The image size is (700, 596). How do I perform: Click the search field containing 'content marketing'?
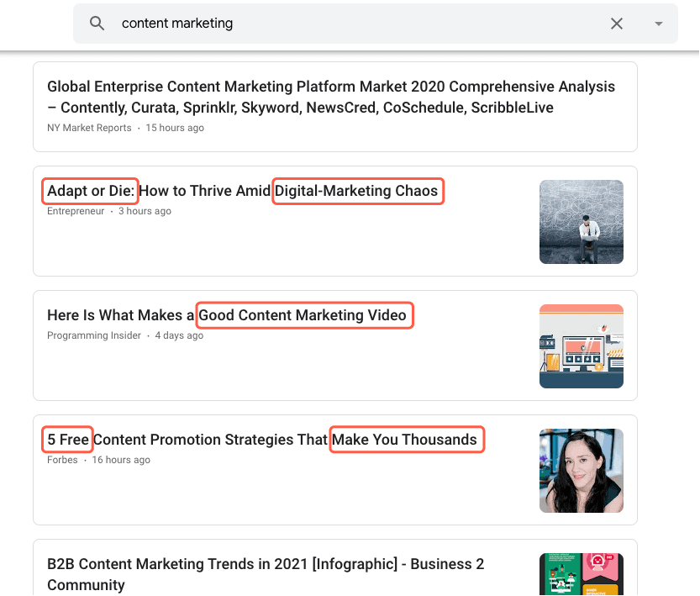click(x=336, y=24)
